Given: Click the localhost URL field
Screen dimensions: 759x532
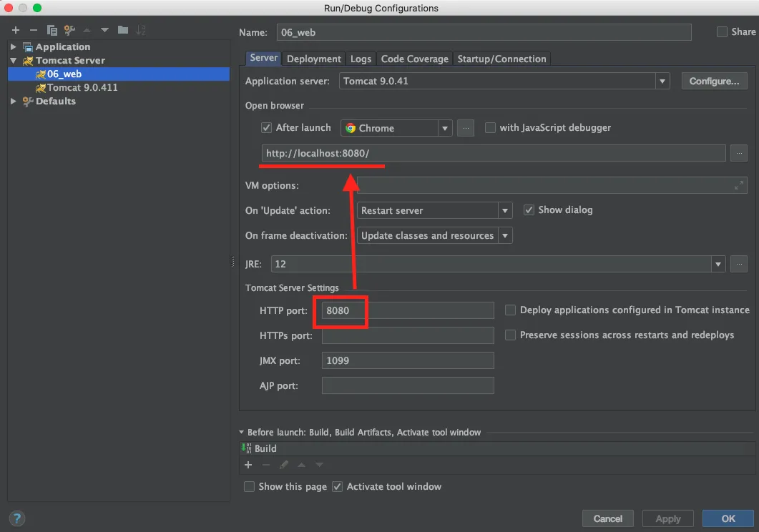Looking at the screenshot, I should click(494, 153).
